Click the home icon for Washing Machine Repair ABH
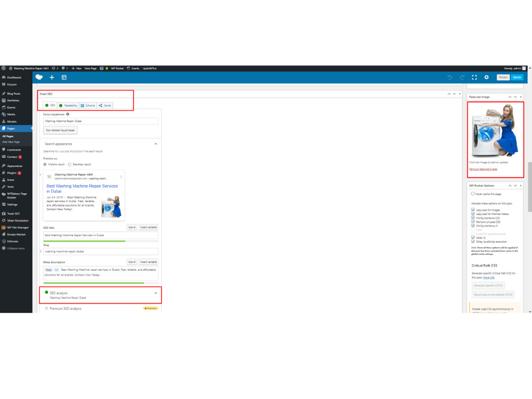The width and height of the screenshot is (532, 399). (x=11, y=68)
